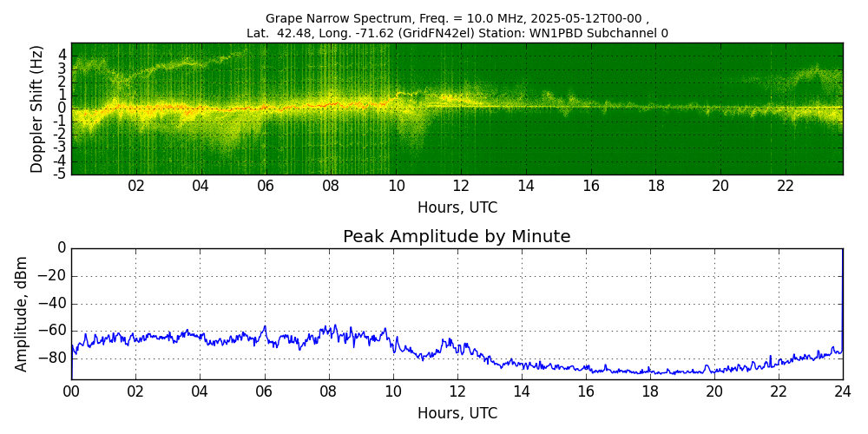Select the 02 hour tick on spectrogram axis
This screenshot has width=868, height=434.
(136, 186)
